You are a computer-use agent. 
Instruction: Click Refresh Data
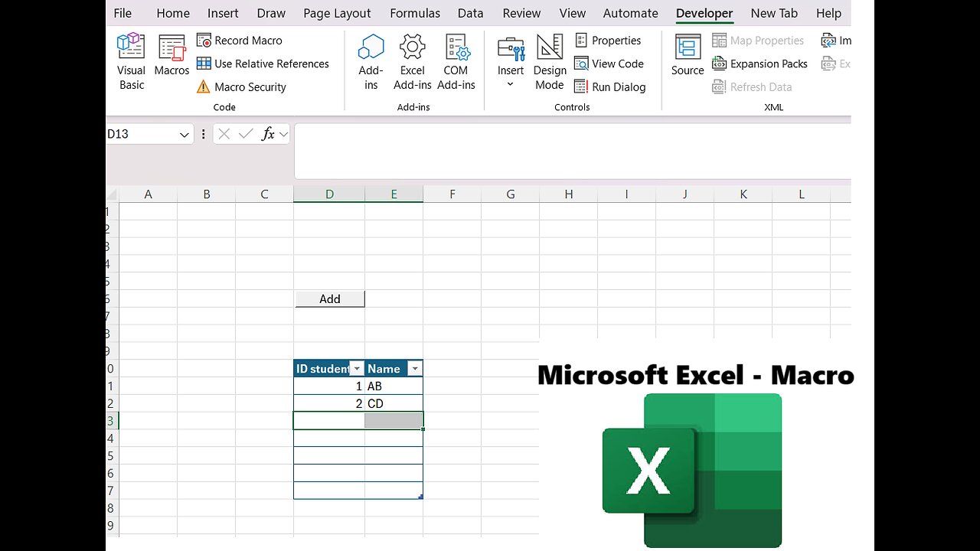pos(752,86)
